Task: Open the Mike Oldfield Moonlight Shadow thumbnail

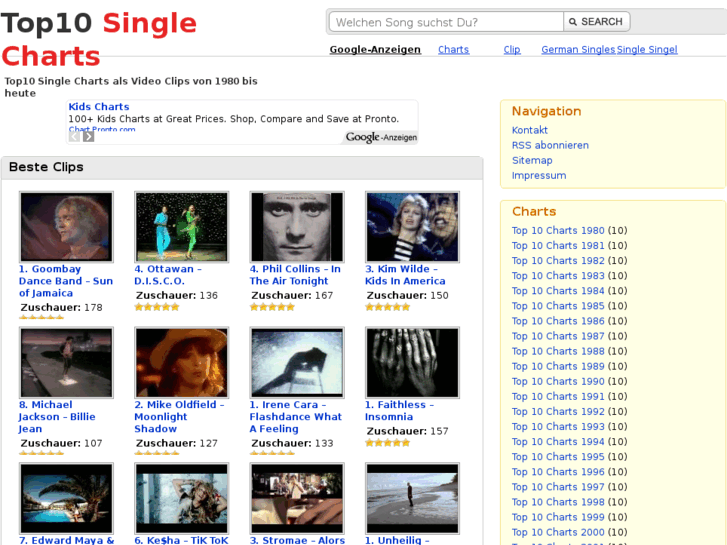Action: (182, 362)
